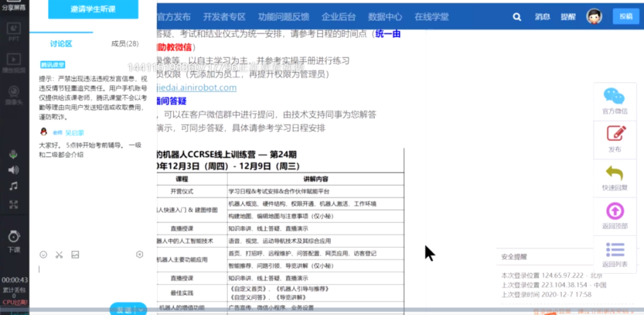Click the 快速回复 quick reply arrow
This screenshot has height=315, width=644.
[x=615, y=177]
